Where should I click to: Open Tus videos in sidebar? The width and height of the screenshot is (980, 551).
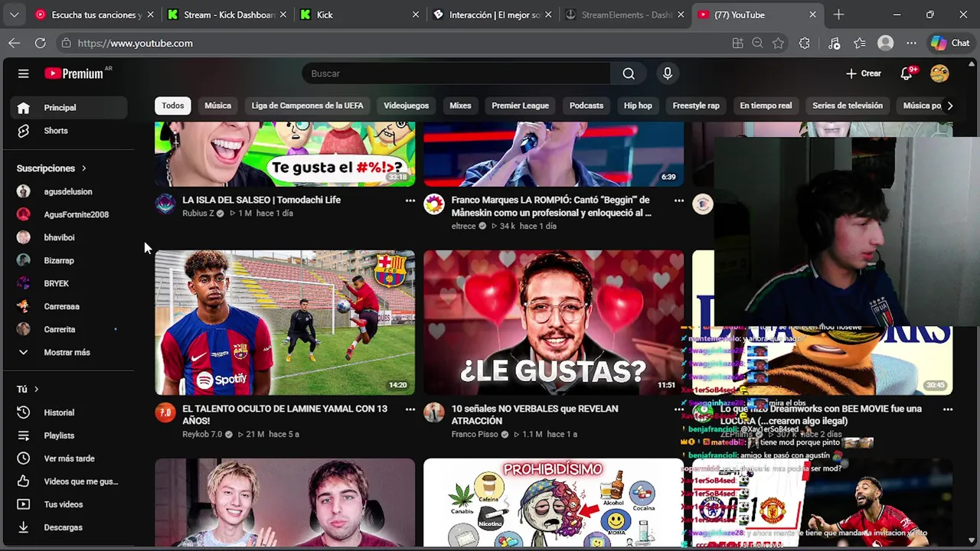(69, 504)
